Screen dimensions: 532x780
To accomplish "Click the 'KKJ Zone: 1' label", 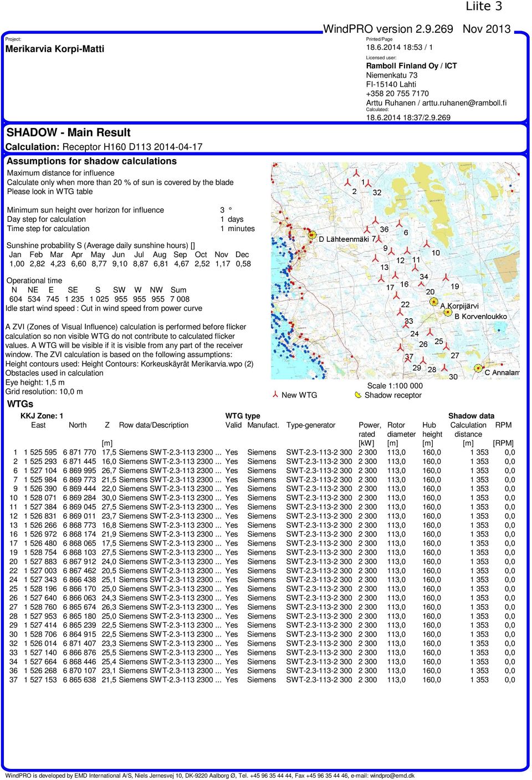I will (x=42, y=416).
